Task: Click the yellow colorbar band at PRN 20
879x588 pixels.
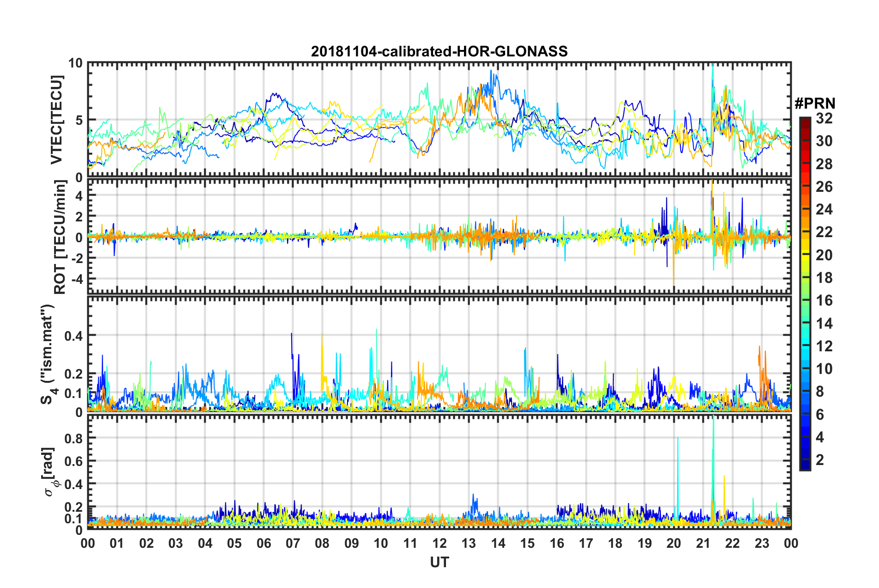Action: pos(805,255)
